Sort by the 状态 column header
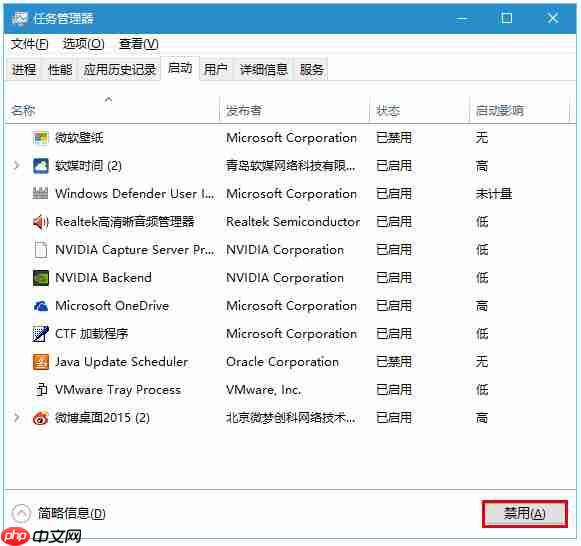The height and width of the screenshot is (546, 581). coord(419,110)
